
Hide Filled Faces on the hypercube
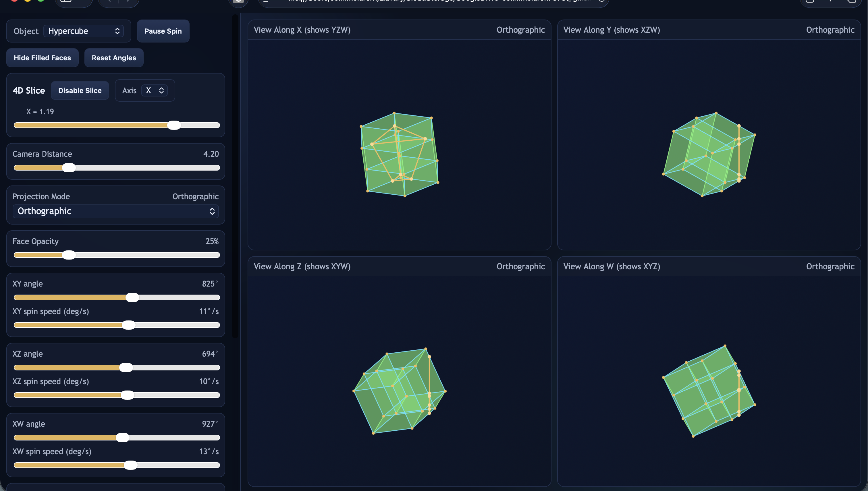[x=42, y=58]
